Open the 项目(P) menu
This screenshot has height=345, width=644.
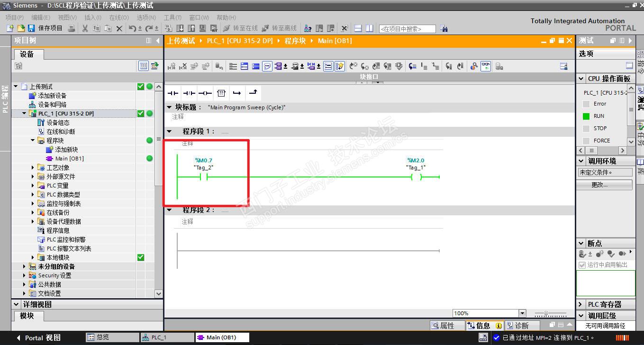tap(14, 18)
